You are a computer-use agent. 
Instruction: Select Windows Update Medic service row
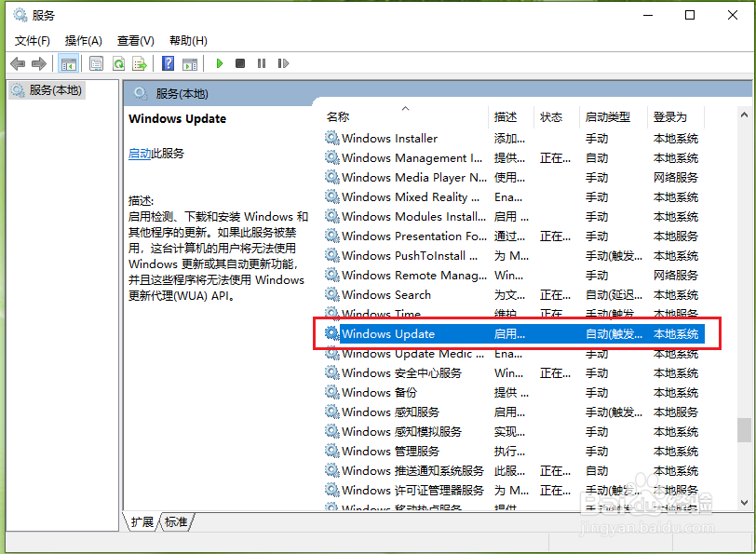514,354
